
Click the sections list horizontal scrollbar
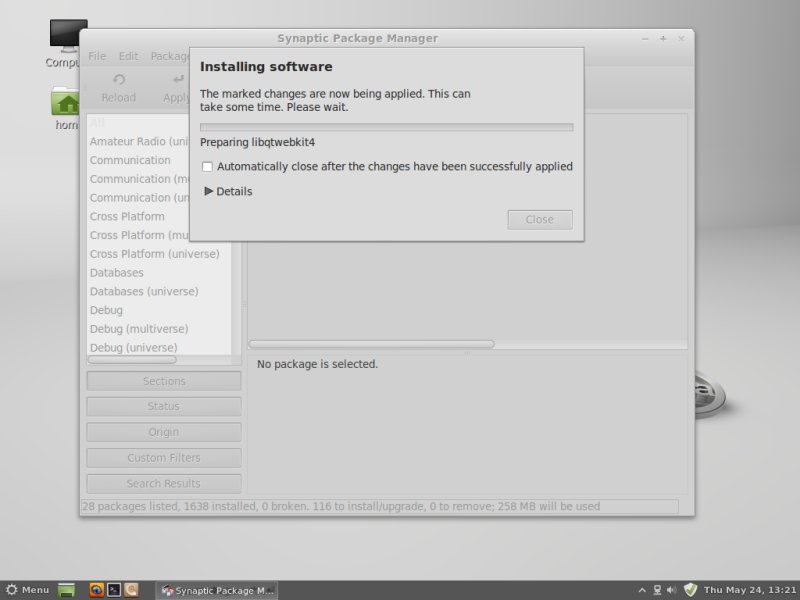click(x=132, y=360)
